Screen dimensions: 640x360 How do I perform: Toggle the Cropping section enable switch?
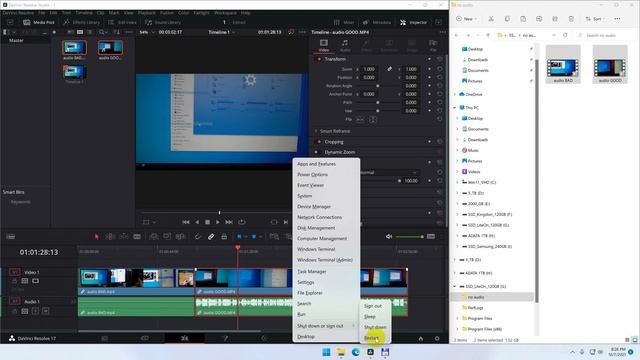click(x=319, y=142)
